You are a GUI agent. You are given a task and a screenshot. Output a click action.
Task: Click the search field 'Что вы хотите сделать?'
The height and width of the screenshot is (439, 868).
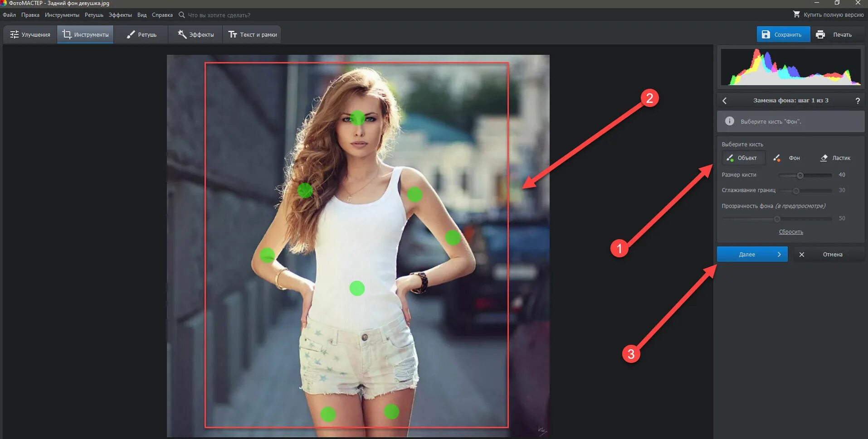(219, 15)
